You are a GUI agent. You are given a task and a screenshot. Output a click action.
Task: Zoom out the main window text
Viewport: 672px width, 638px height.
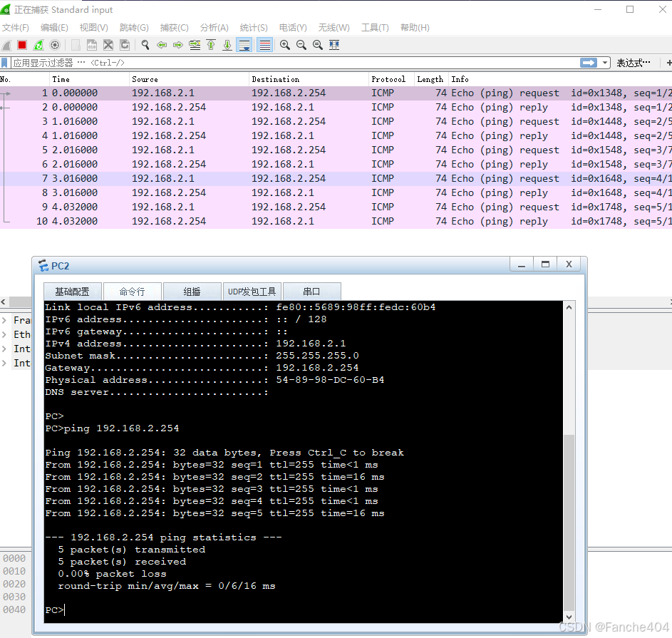point(301,45)
